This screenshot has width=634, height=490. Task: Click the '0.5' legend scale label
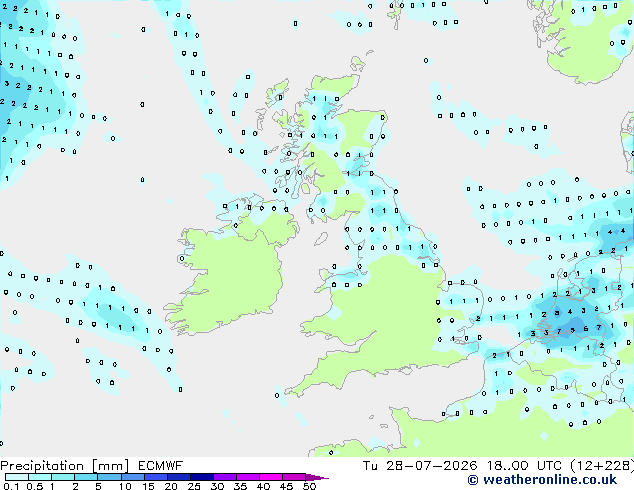click(34, 486)
